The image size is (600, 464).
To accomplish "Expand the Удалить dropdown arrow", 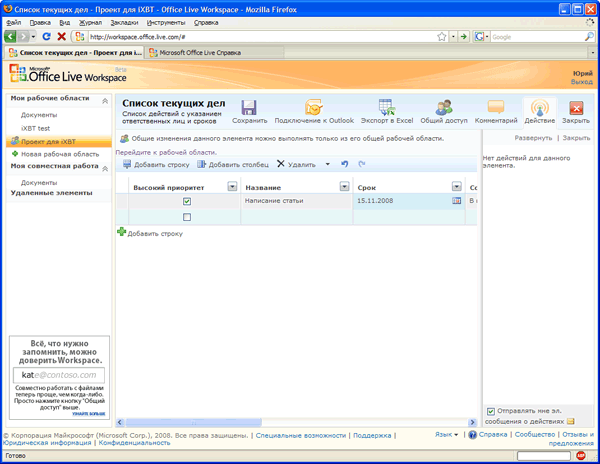I will pos(328,164).
